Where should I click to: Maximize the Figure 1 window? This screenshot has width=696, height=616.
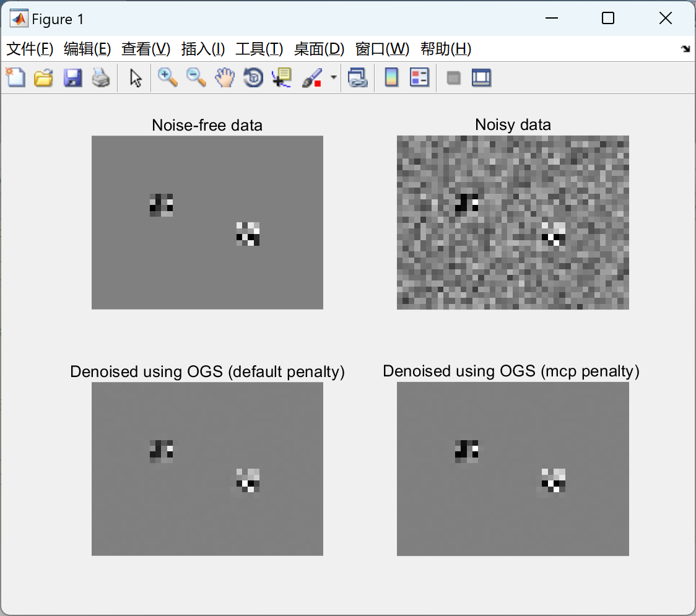click(x=608, y=18)
